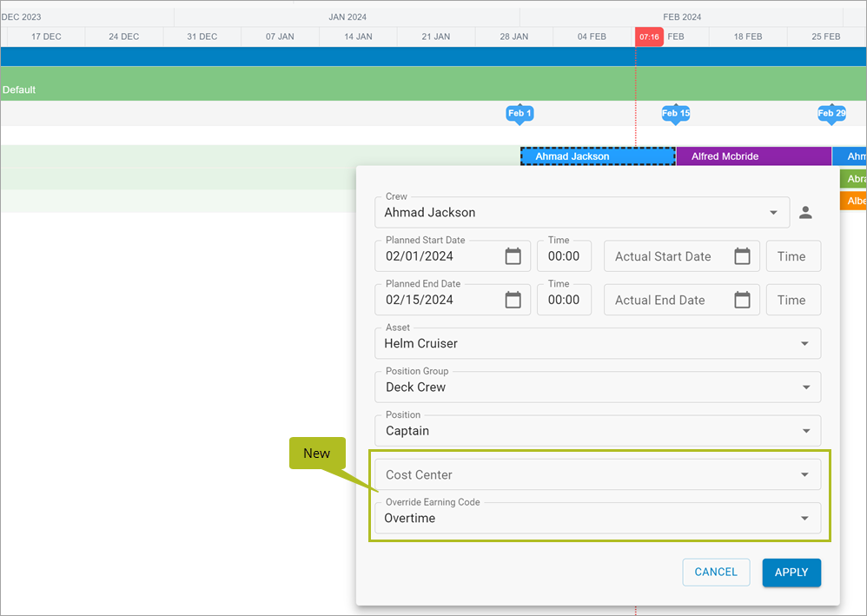
Task: Click the APPLY button
Action: tap(791, 573)
